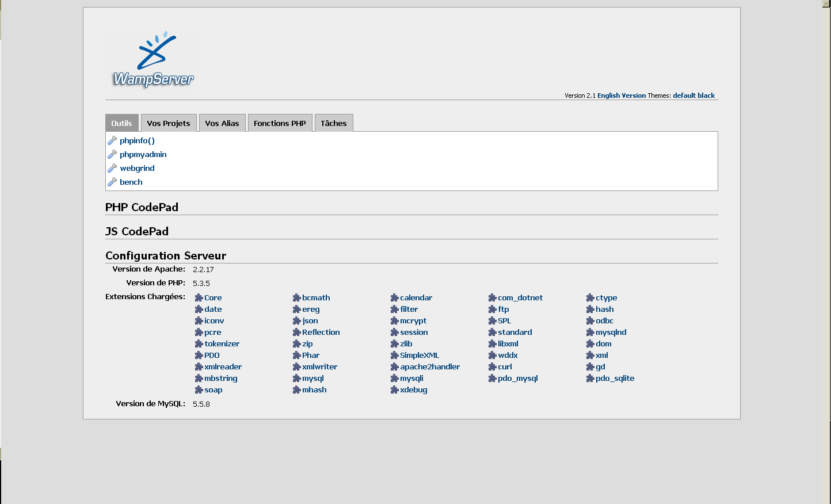Open the apache2handler extension link

pyautogui.click(x=430, y=366)
